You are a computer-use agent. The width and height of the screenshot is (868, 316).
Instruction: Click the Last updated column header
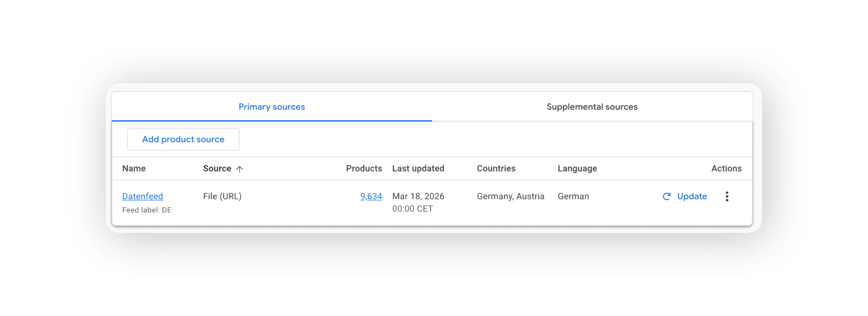click(418, 168)
